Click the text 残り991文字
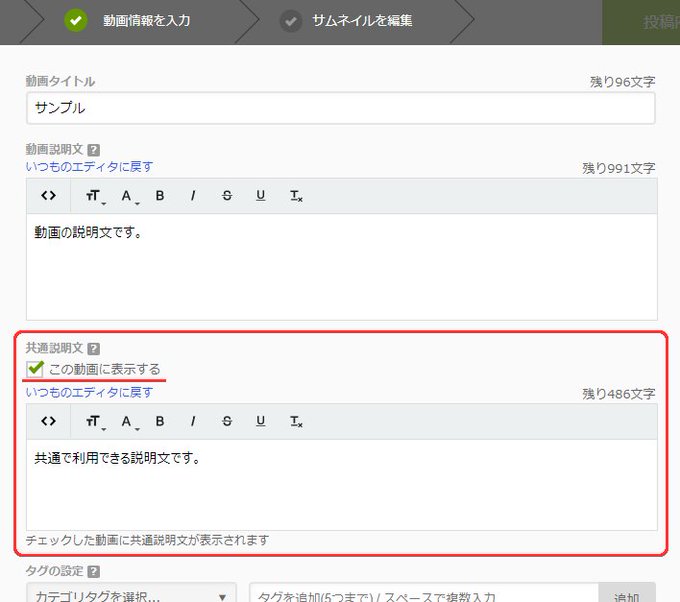680x602 pixels. pos(618,168)
